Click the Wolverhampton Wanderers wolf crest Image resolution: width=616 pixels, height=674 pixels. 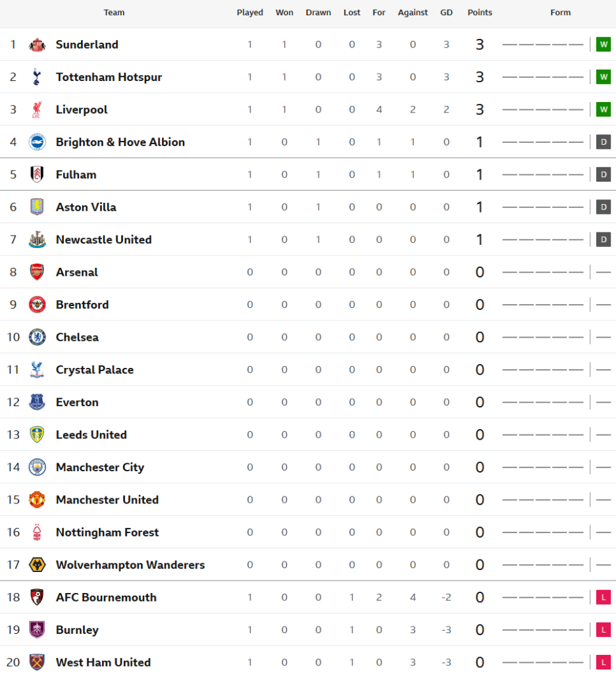pyautogui.click(x=37, y=565)
